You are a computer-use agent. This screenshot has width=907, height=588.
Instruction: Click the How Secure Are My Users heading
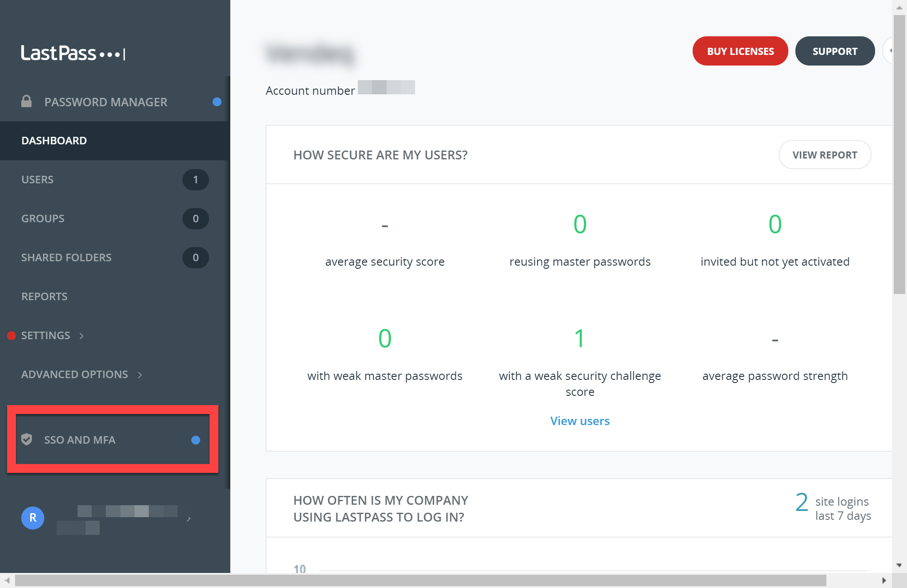(x=380, y=155)
